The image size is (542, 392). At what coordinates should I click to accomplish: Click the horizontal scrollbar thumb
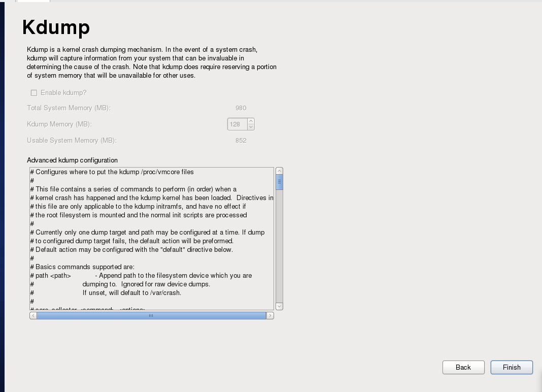point(151,315)
